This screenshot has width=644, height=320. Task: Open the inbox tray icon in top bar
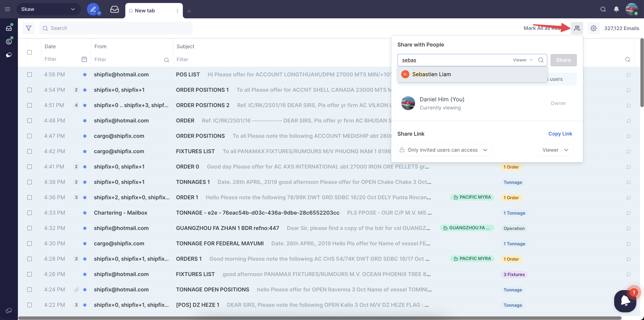(114, 9)
